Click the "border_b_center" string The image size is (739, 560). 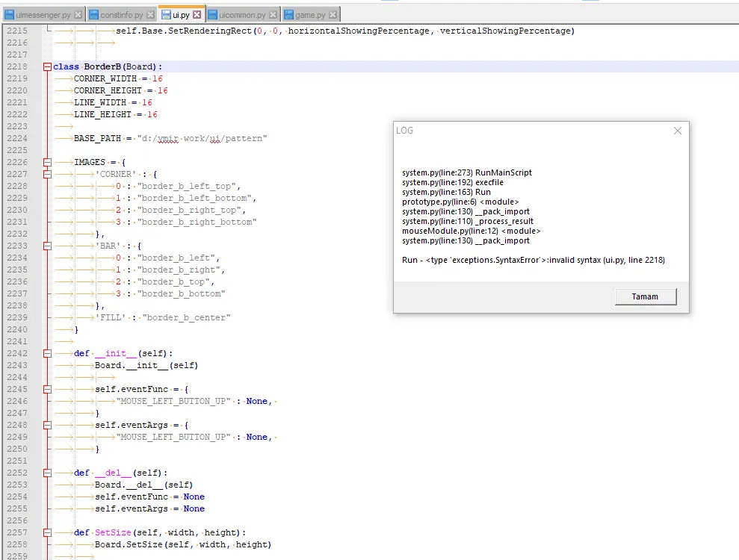click(186, 318)
